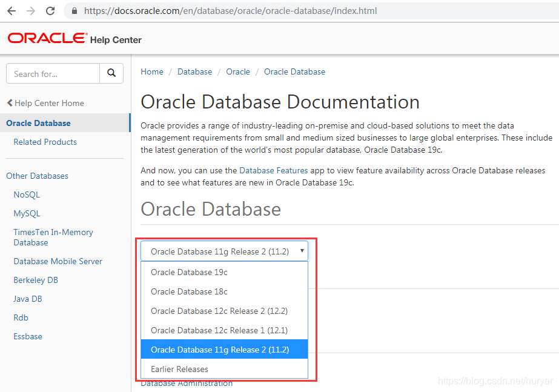559x392 pixels.
Task: Open TimesTen In-Memory Database link
Action: pyautogui.click(x=53, y=237)
